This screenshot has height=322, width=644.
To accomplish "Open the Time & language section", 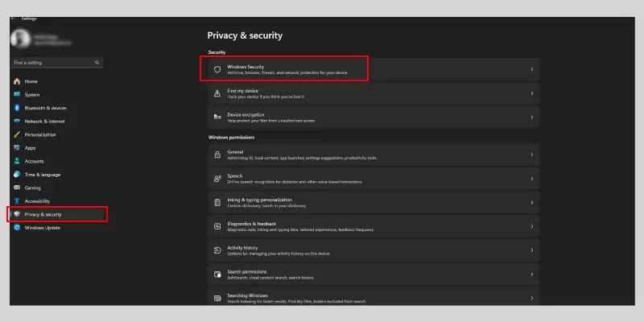I will click(42, 175).
